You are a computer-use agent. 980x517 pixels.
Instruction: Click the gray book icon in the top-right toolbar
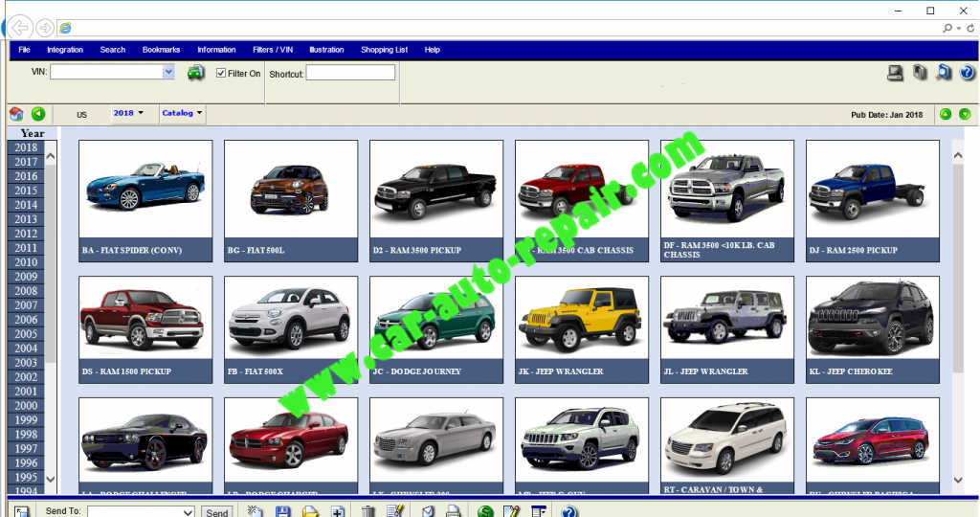pos(920,73)
